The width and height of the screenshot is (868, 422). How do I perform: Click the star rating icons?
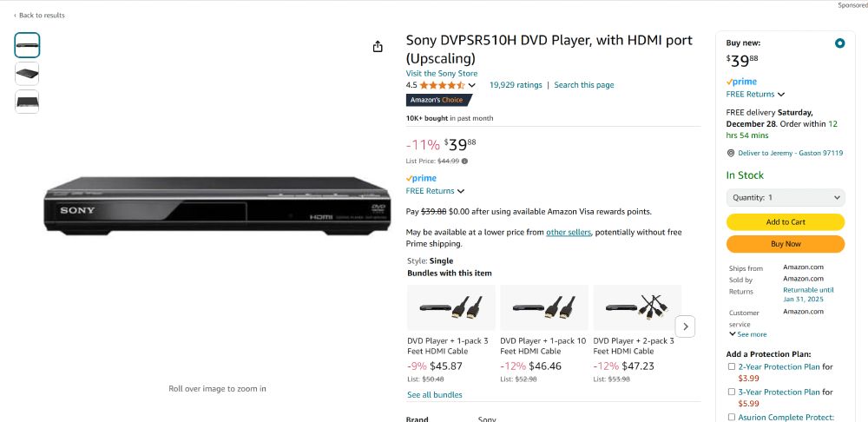442,85
